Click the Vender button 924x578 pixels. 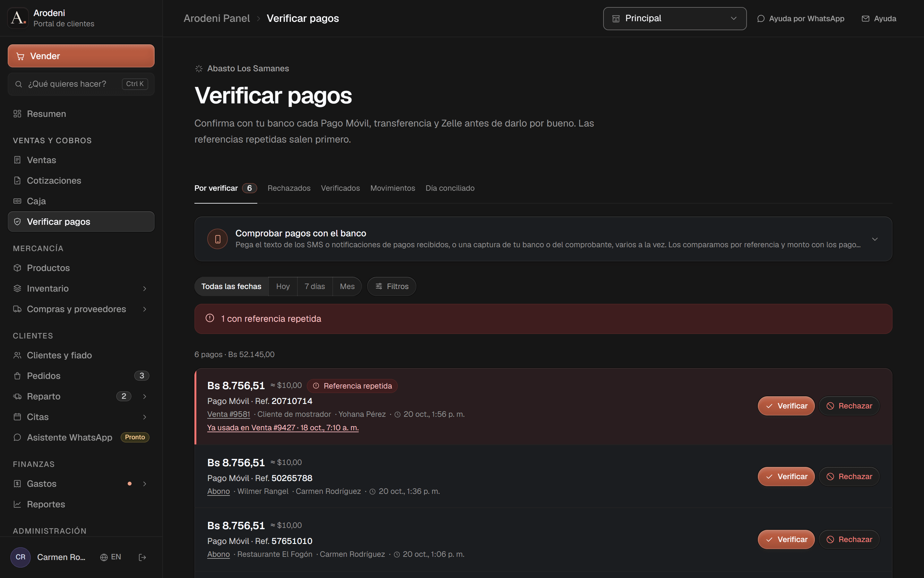coord(81,56)
